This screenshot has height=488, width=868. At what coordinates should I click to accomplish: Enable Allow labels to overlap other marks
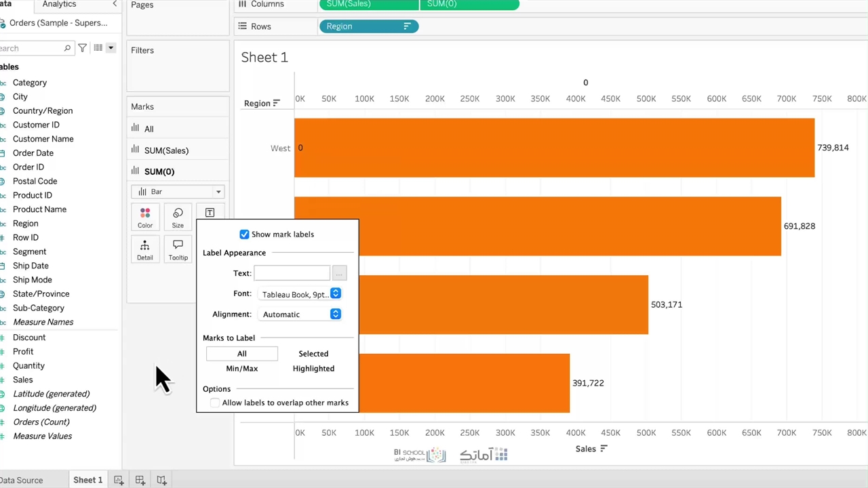pyautogui.click(x=215, y=403)
